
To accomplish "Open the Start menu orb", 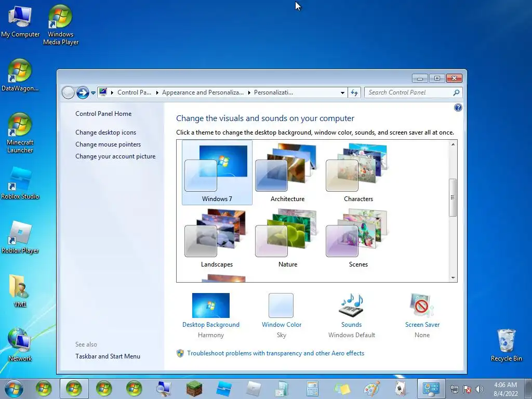I will [14, 389].
